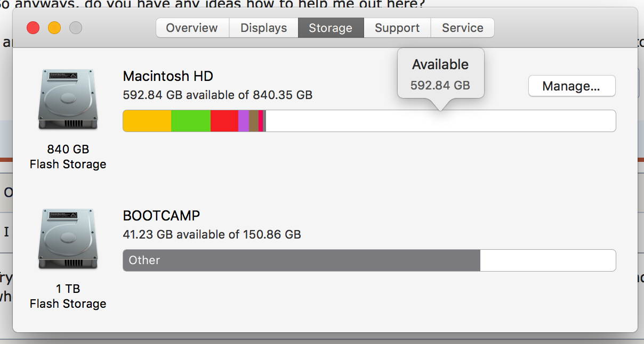Click the green segment of storage bar

click(x=191, y=121)
